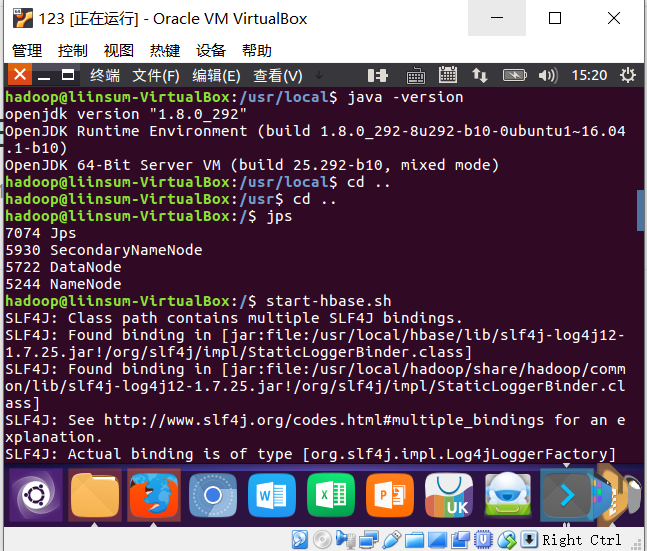Click the network adapters icon in the status bar
Screen dimensions: 647x551
(x=368, y=539)
